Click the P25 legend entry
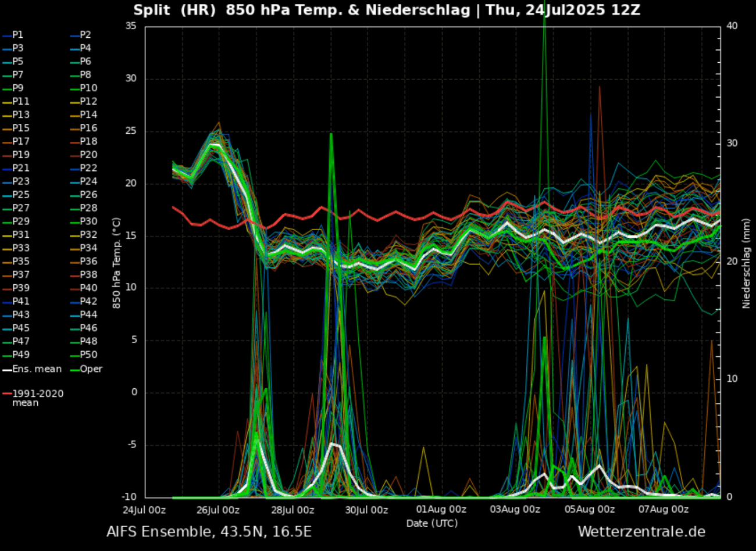 pyautogui.click(x=20, y=195)
